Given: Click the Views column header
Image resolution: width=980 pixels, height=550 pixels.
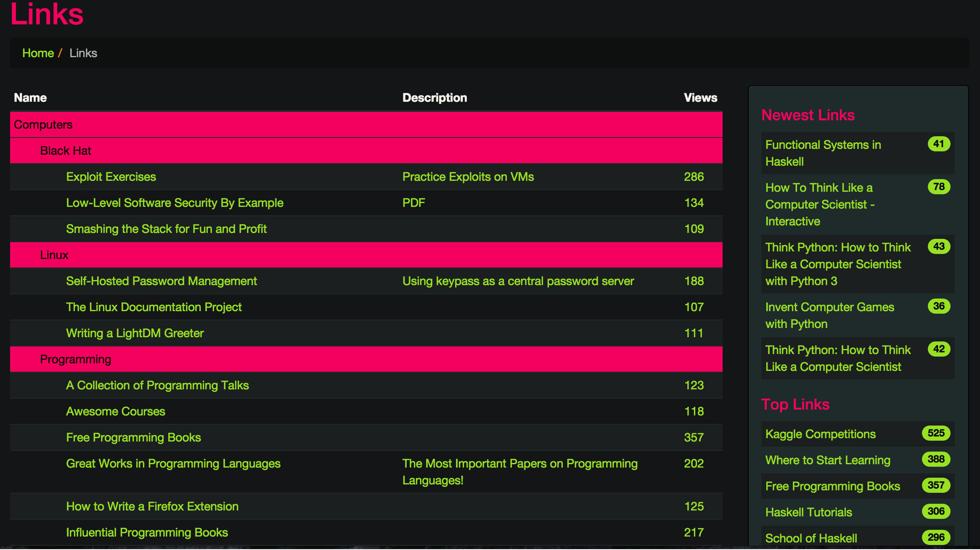Looking at the screenshot, I should coord(700,98).
